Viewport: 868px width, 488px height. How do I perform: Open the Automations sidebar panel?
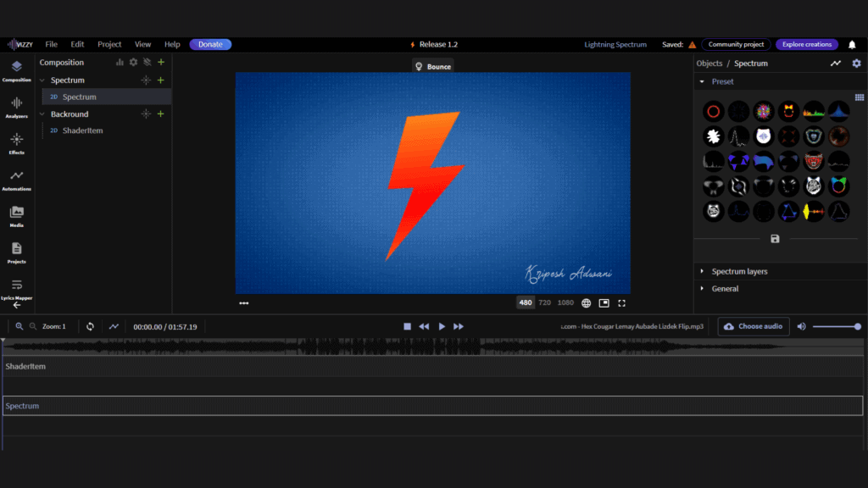click(16, 179)
